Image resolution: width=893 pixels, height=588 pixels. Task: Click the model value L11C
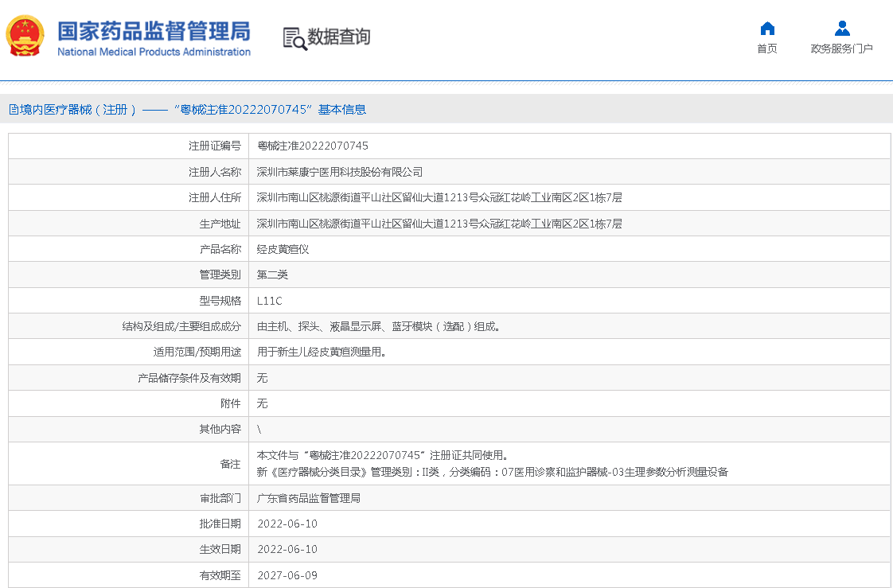(x=270, y=301)
